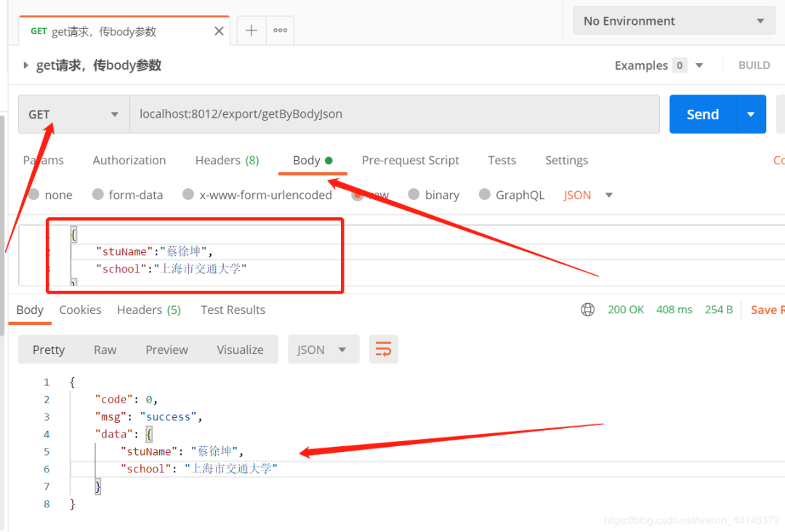
Task: Click the Examples label
Action: tap(641, 65)
